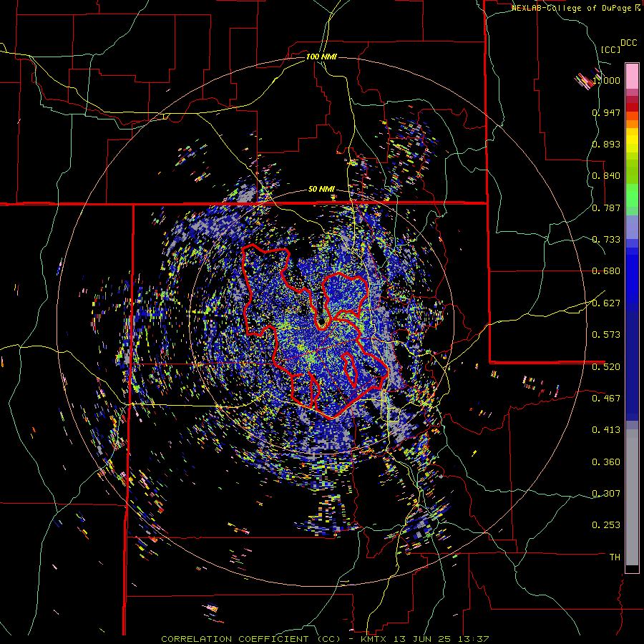Screen dimensions: 644x644
Task: Select the 0.573 legend value
Action: (x=606, y=335)
